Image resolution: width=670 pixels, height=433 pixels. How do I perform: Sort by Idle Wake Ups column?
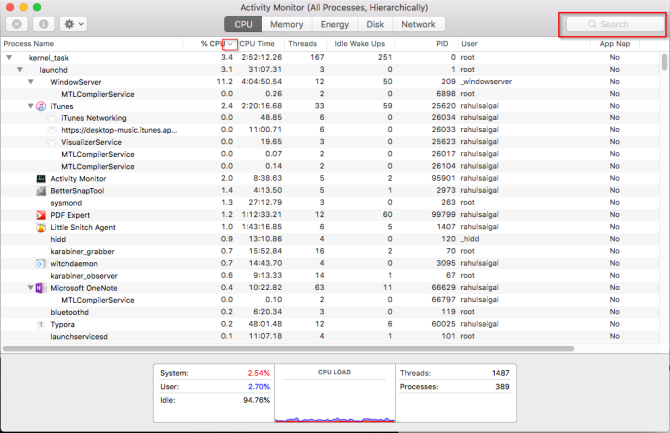(x=360, y=44)
